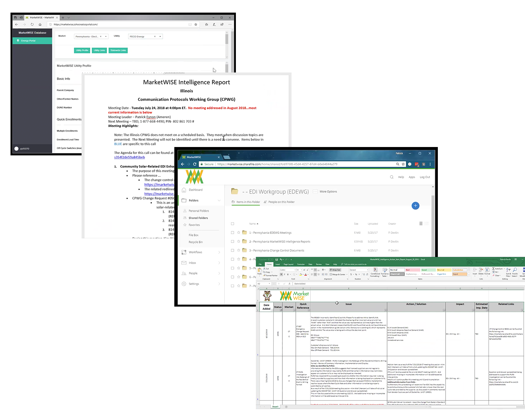
Task: Click the Save icon in Excel's title bar
Action: click(276, 260)
